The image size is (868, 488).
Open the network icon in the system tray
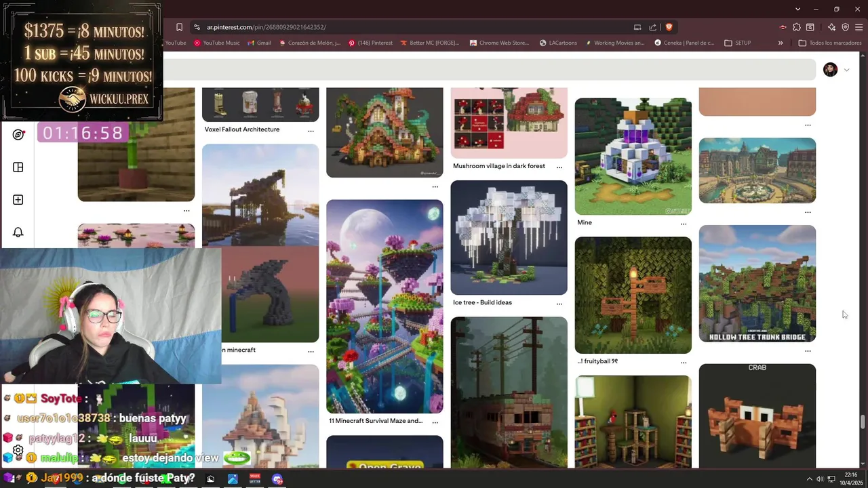click(831, 479)
